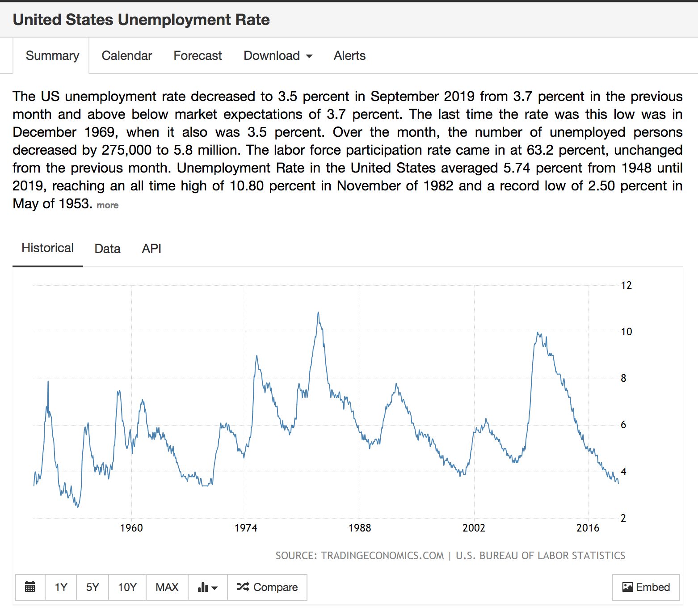
Task: Click the 1982 peak on the chart line
Action: coord(318,313)
